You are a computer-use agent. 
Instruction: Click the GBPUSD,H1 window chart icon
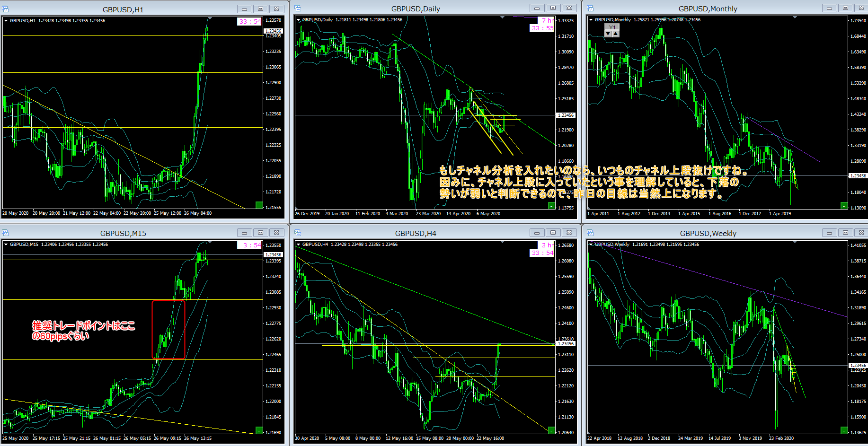tap(5, 9)
